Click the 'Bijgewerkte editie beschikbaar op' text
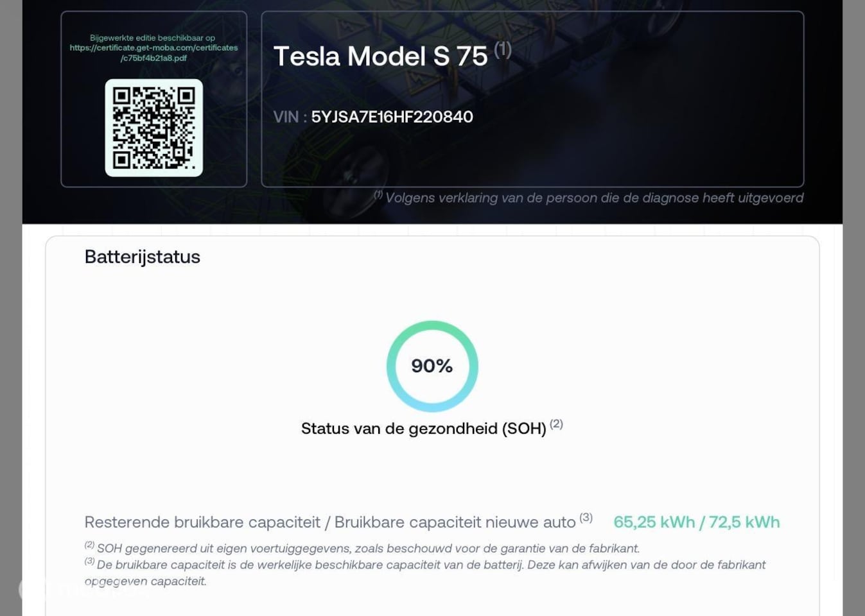This screenshot has height=616, width=865. click(x=153, y=38)
